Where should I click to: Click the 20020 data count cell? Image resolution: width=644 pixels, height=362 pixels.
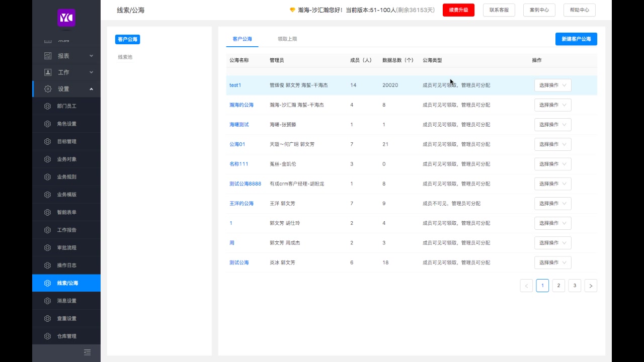tap(390, 85)
